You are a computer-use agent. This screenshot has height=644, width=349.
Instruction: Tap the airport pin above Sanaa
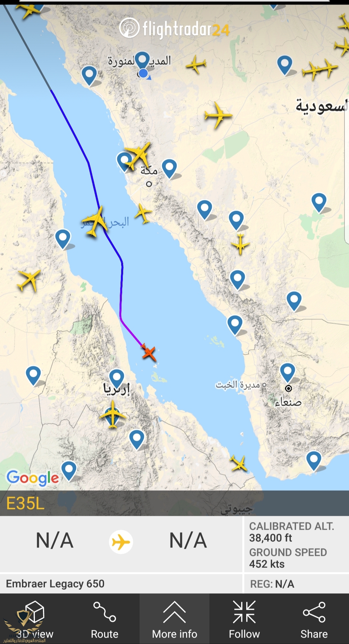[287, 372]
